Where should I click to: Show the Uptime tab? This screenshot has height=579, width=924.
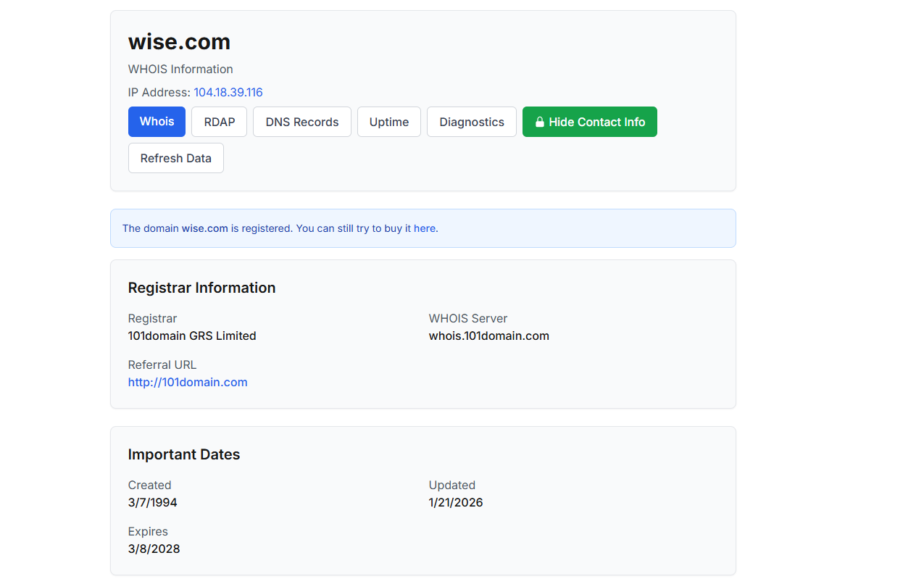388,122
